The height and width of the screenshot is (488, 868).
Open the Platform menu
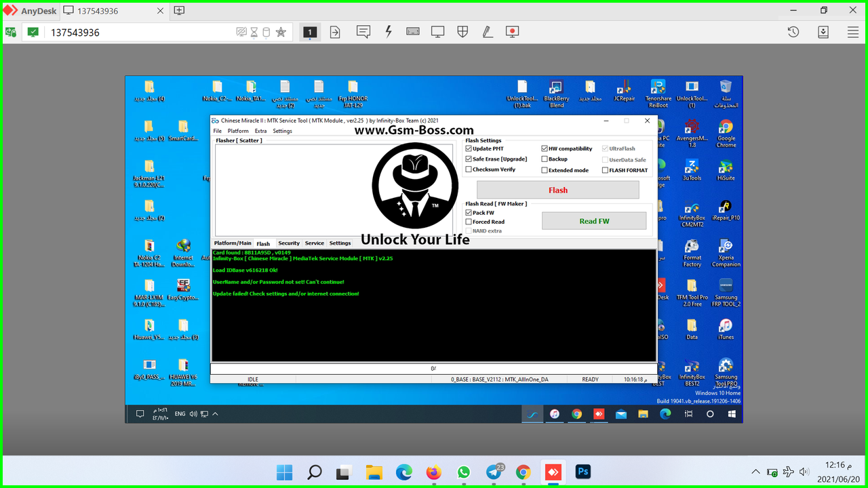click(238, 131)
